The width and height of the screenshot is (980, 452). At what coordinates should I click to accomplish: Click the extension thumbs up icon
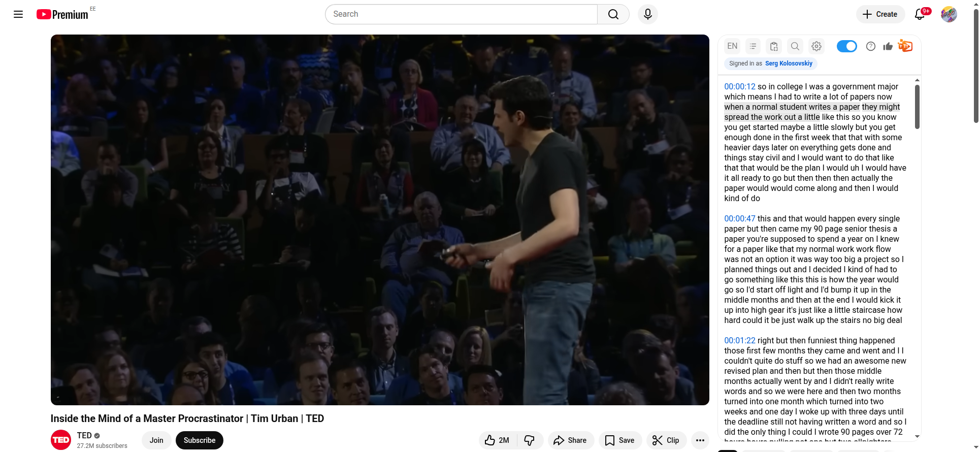pyautogui.click(x=888, y=46)
